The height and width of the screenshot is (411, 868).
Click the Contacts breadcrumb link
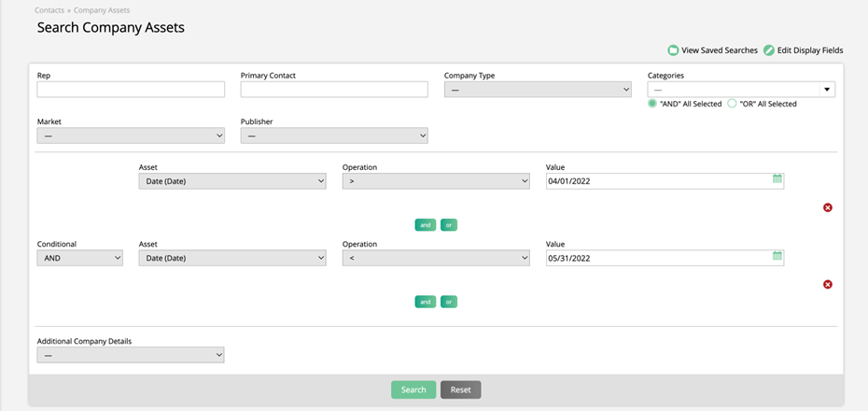pos(49,10)
